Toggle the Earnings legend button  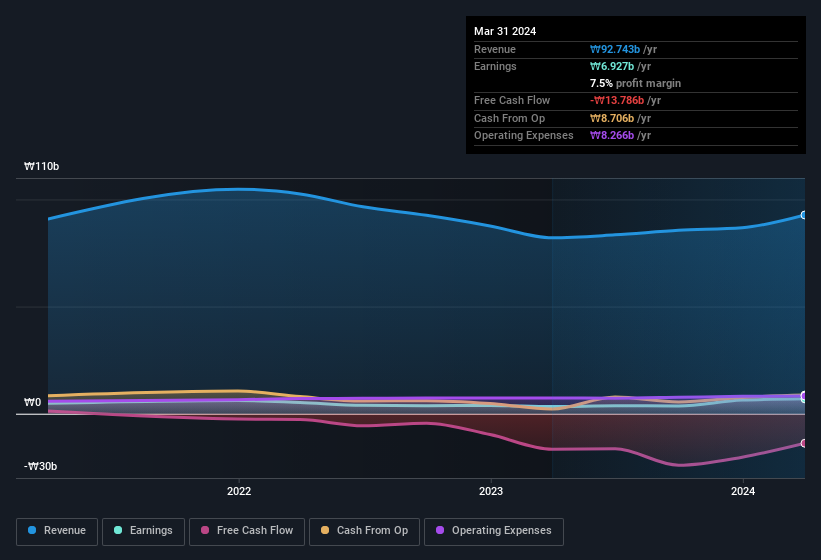[143, 531]
